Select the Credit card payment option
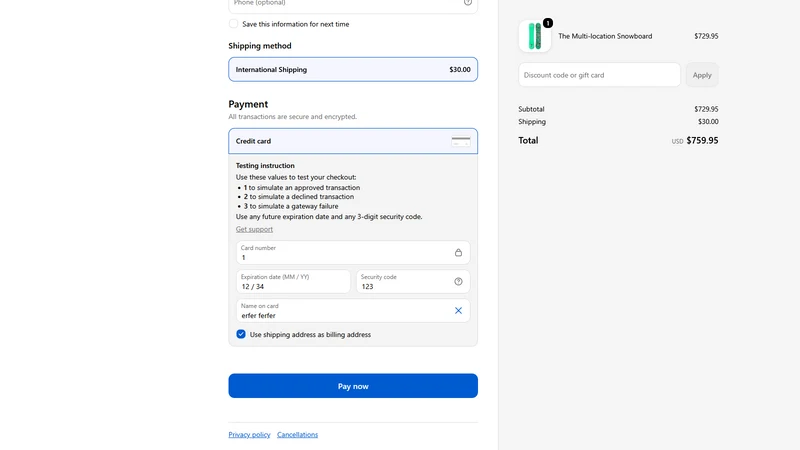This screenshot has height=450, width=800. click(x=353, y=141)
